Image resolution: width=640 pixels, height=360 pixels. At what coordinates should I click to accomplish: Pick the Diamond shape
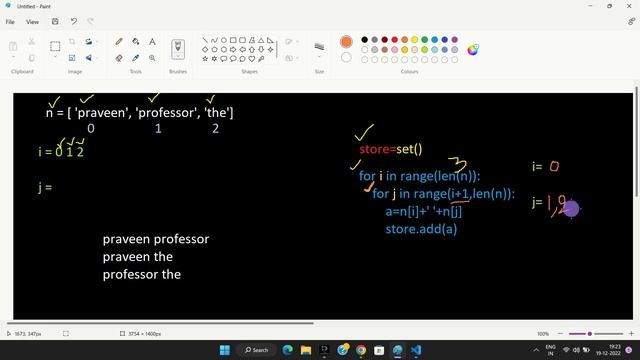click(x=205, y=49)
